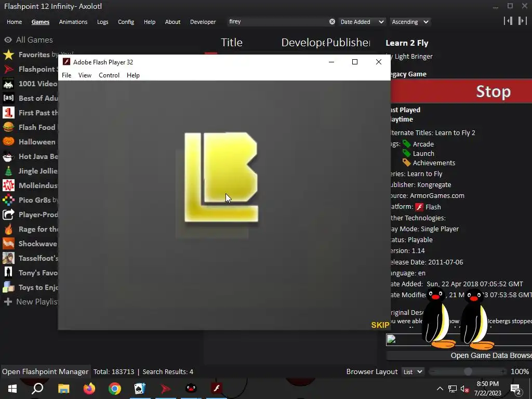
Task: Click the Flash platform icon
Action: pyautogui.click(x=419, y=207)
